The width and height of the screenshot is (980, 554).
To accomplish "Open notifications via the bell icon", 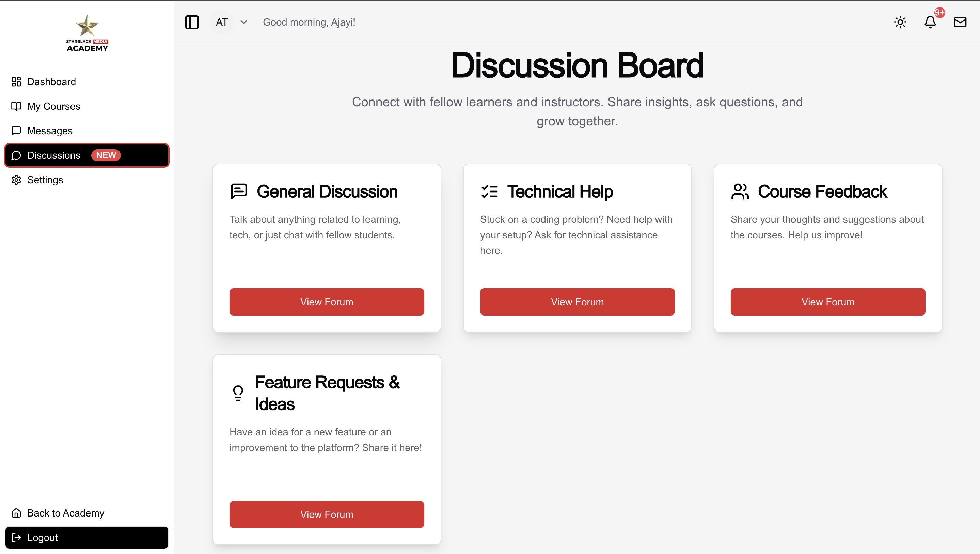I will click(x=930, y=22).
